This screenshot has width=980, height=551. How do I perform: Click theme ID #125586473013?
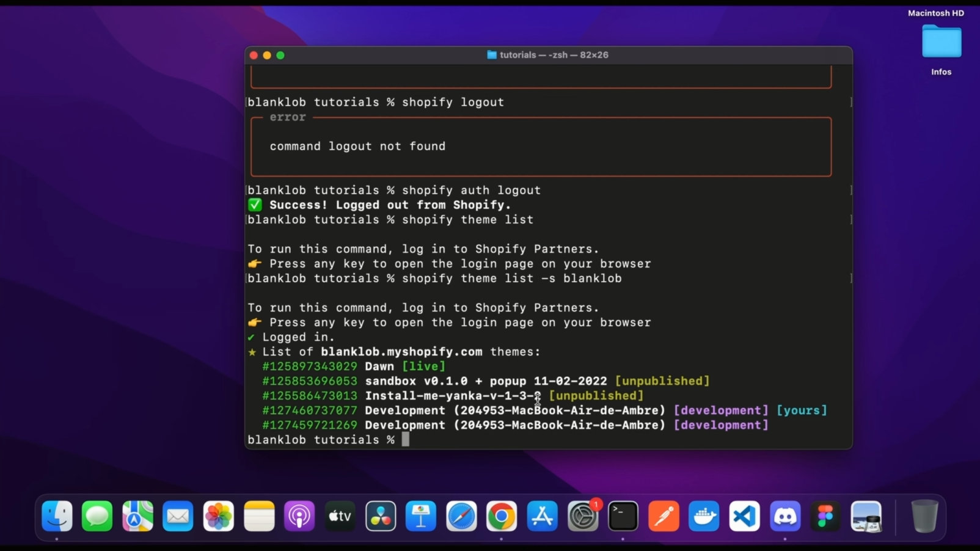(310, 396)
